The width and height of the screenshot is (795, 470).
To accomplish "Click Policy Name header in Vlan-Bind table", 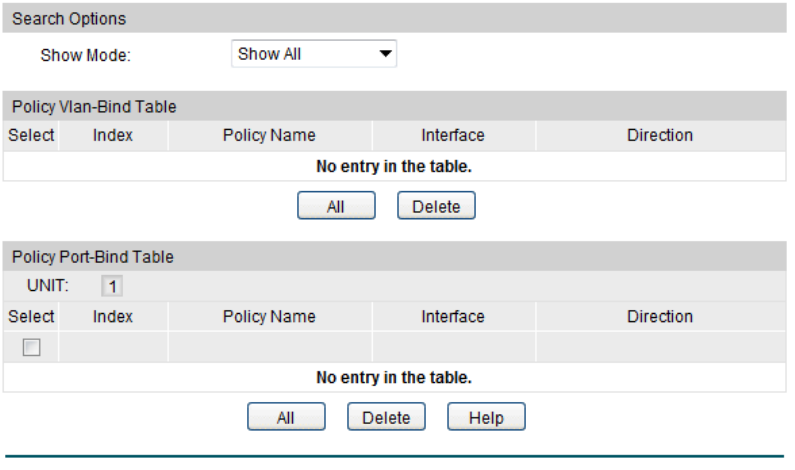I will (269, 135).
